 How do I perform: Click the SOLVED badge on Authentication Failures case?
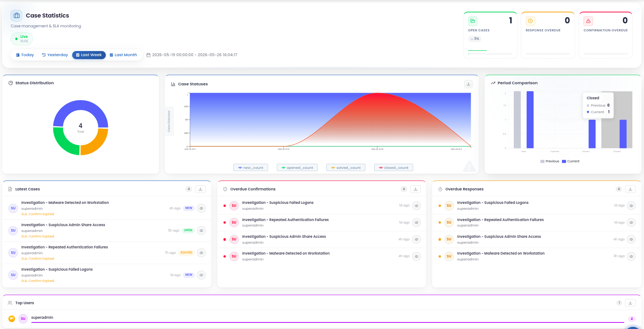click(186, 253)
